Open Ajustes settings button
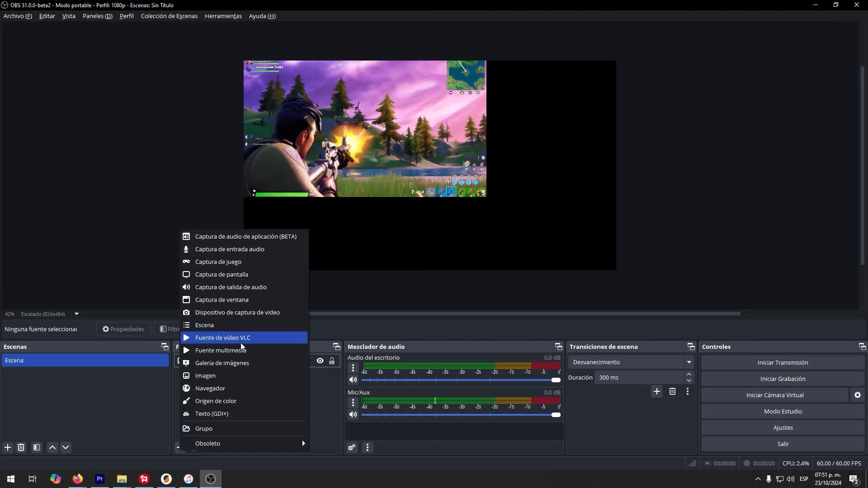The width and height of the screenshot is (868, 488). (x=783, y=427)
